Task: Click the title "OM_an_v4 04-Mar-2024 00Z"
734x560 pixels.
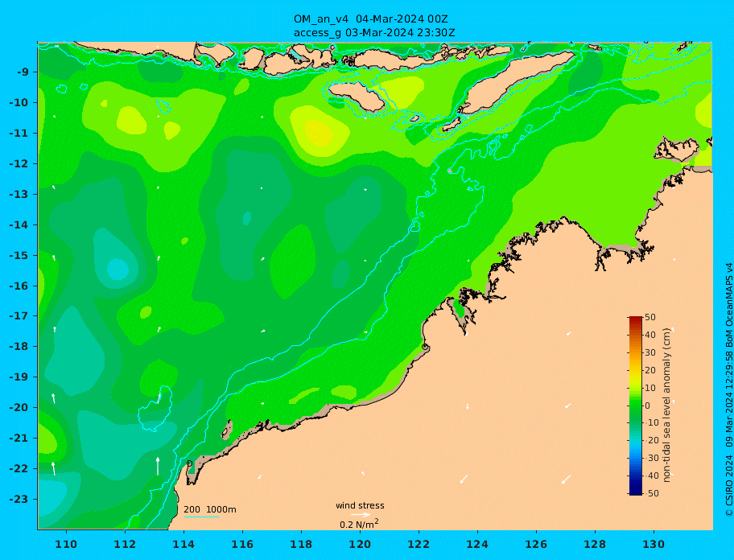Action: [x=371, y=19]
